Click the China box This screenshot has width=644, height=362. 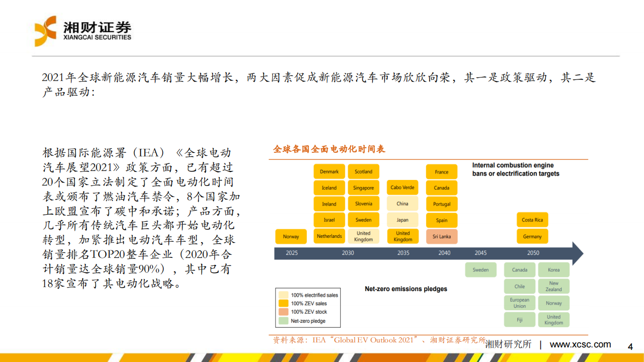tap(403, 204)
